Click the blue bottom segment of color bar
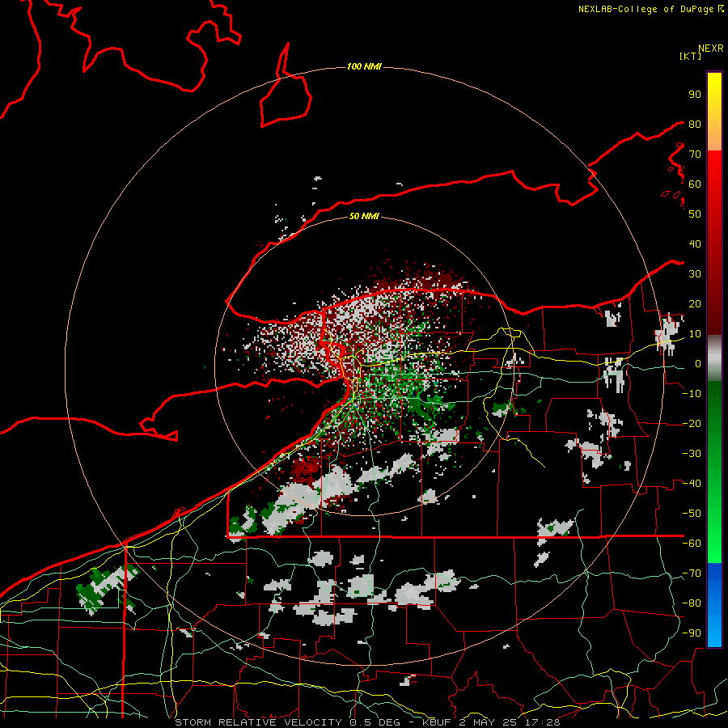 pyautogui.click(x=714, y=605)
